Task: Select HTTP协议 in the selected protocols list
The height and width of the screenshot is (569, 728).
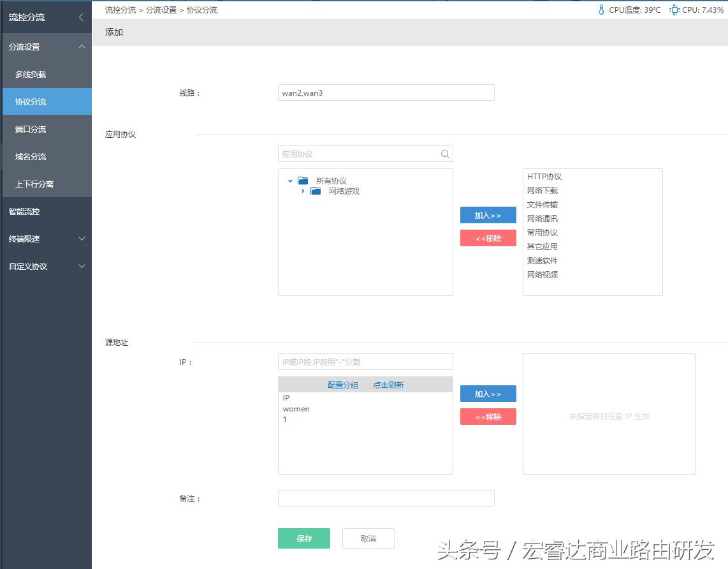Action: [544, 177]
